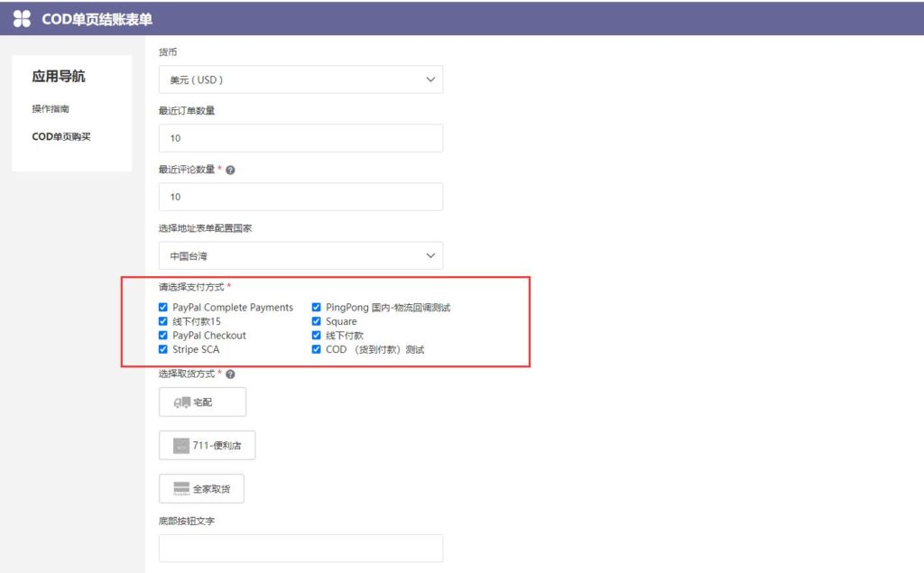Click the 应用导航 heading
Viewport: 924px width, 573px height.
59,76
